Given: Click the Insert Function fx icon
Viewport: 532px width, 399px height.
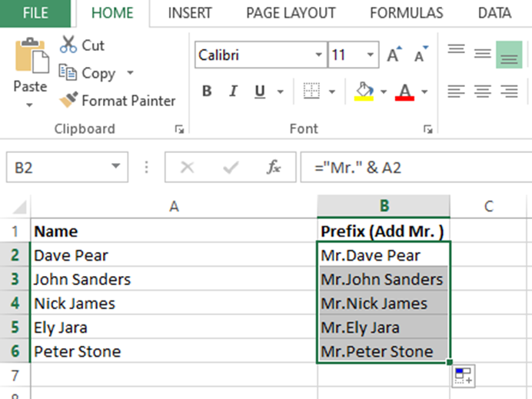Looking at the screenshot, I should coord(274,168).
